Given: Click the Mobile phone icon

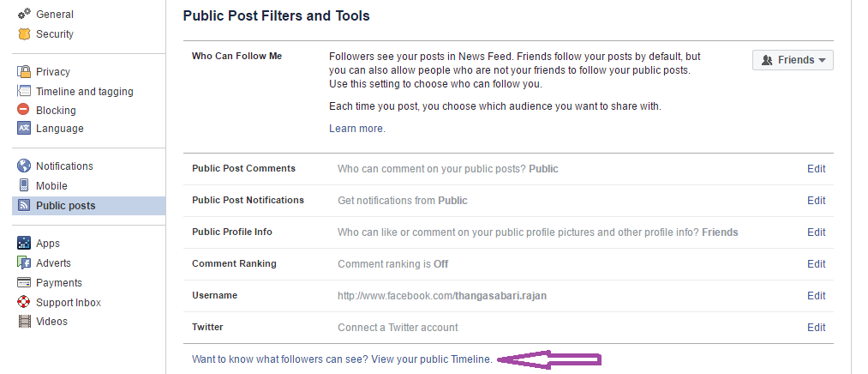Looking at the screenshot, I should (24, 185).
